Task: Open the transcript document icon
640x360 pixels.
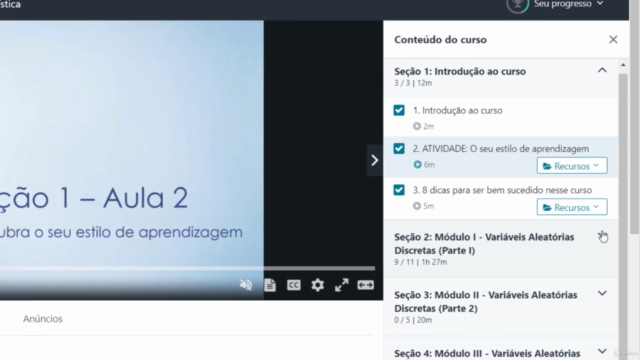Action: [x=270, y=285]
